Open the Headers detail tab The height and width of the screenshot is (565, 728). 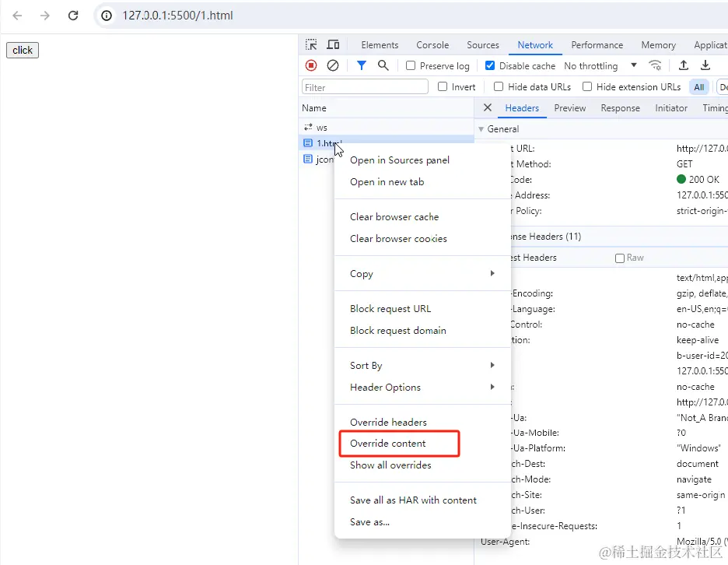(x=522, y=108)
